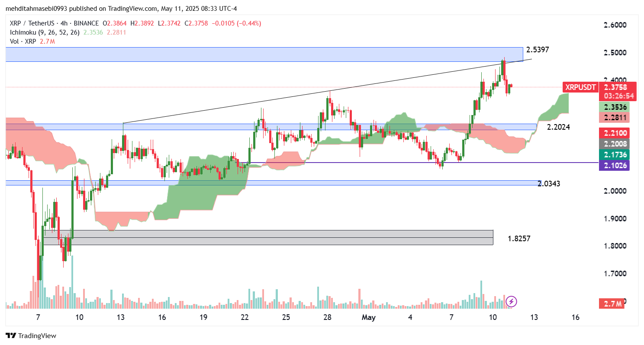This screenshot has height=345, width=644.
Task: Click the 28 date on time axis
Action: 328,317
